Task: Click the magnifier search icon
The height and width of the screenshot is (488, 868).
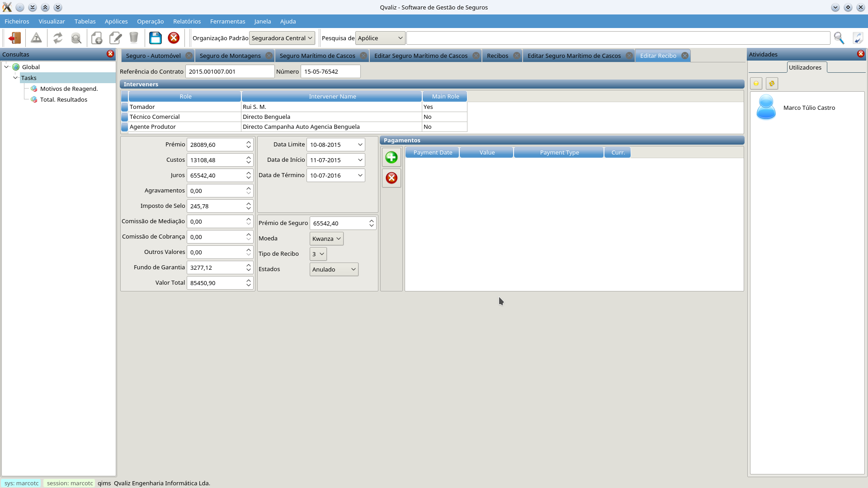Action: (x=839, y=38)
